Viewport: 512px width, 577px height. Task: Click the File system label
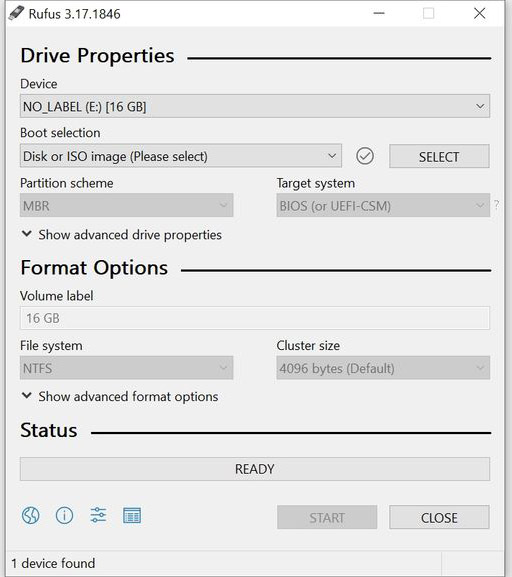[51, 346]
